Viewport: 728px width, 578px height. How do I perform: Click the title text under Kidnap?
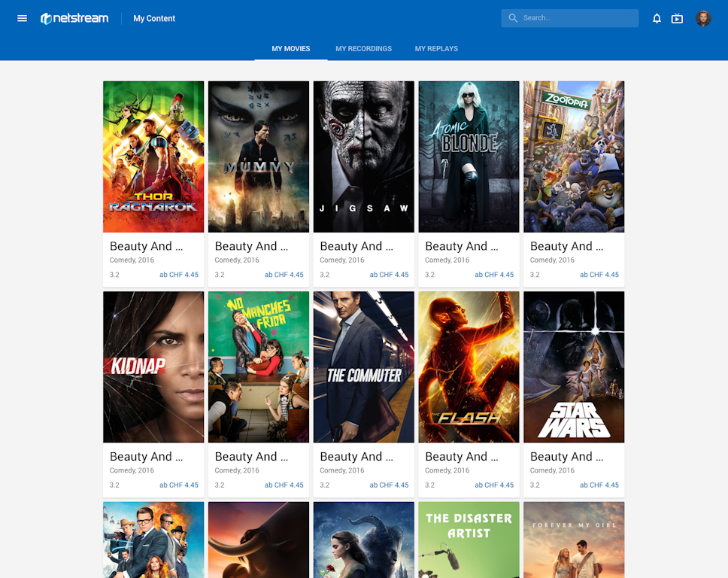(x=146, y=457)
